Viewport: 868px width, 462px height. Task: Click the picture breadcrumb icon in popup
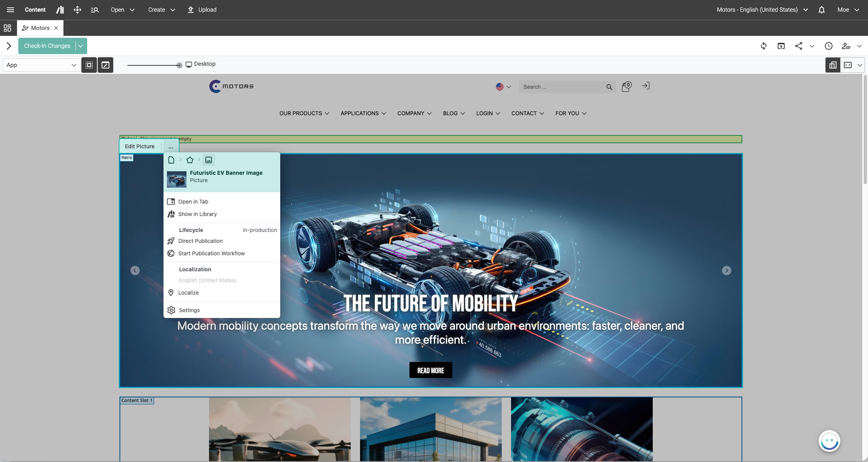coord(209,160)
